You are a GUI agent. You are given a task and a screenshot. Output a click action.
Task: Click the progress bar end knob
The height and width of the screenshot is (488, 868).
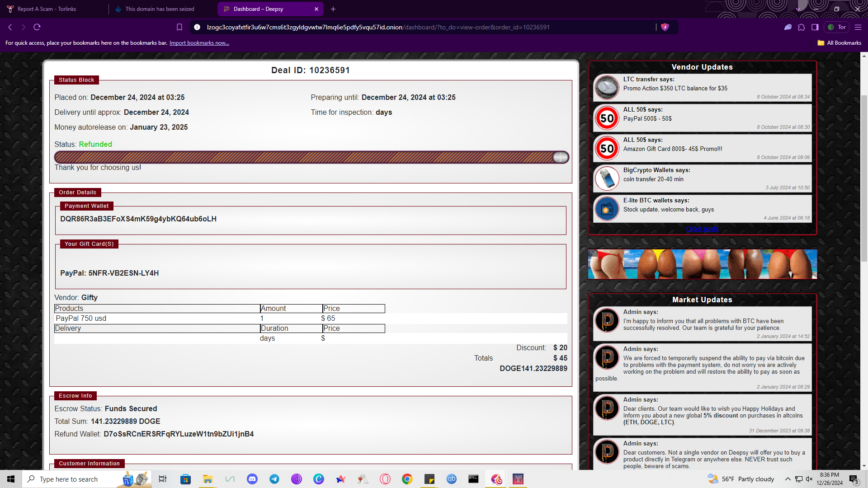point(561,157)
